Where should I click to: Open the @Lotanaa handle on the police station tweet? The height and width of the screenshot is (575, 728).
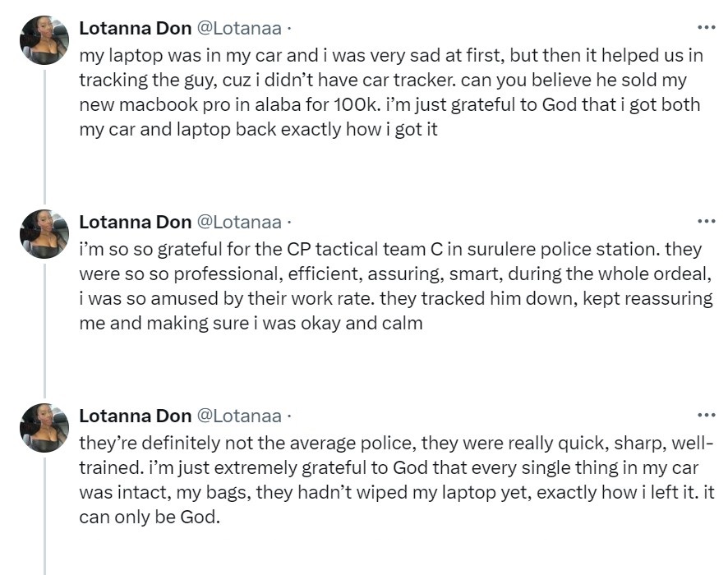click(239, 223)
